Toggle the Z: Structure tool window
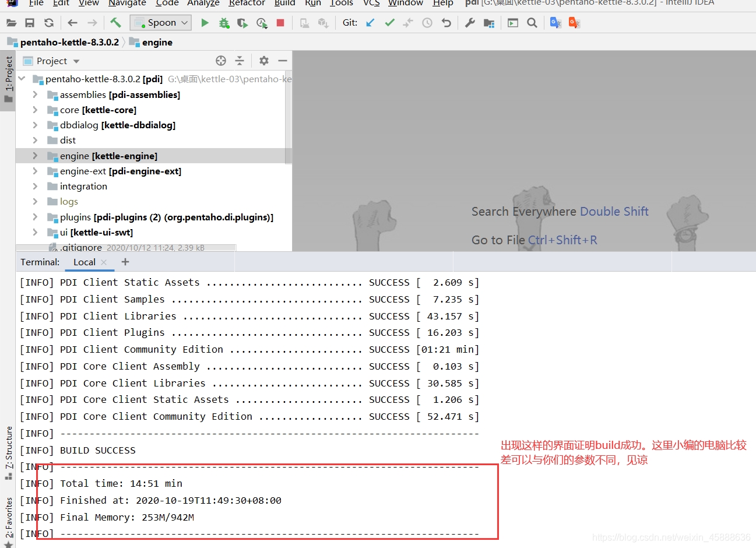Screen dimensions: 756x548 click(x=8, y=453)
